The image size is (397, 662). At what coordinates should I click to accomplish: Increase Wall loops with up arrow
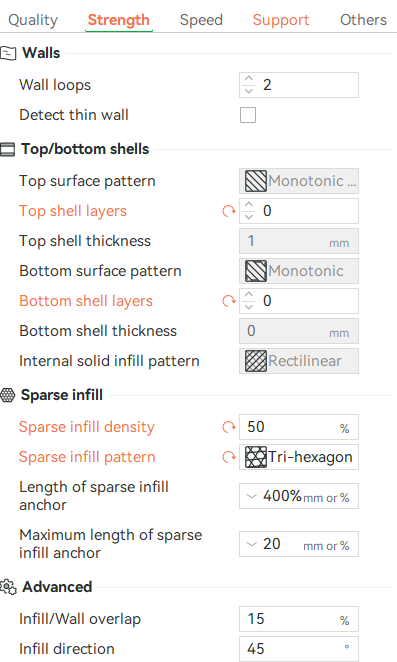click(249, 79)
